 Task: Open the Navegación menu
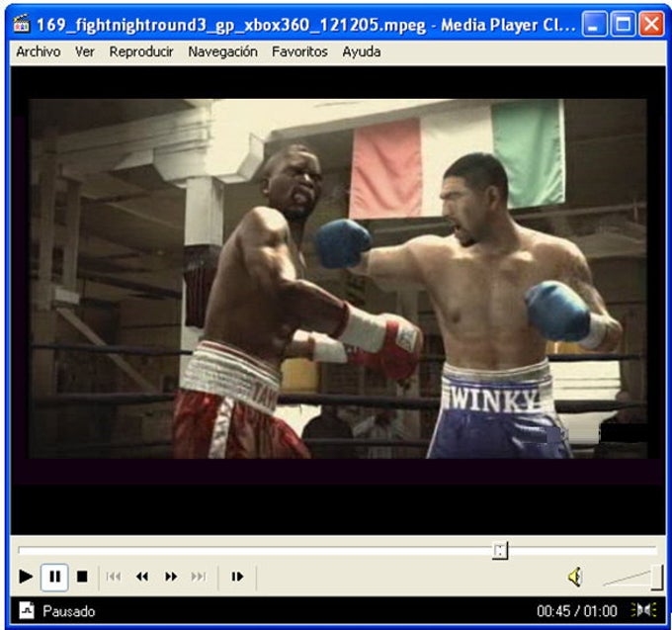click(223, 51)
